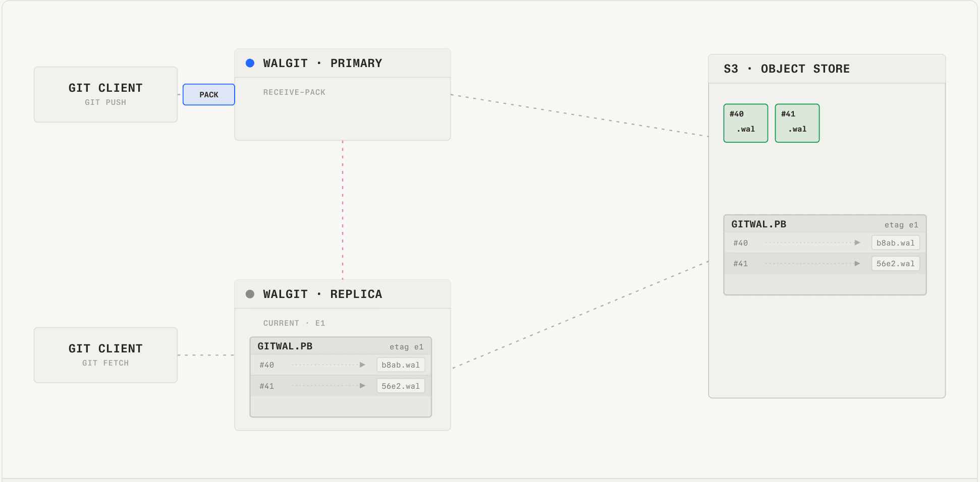Click the RECEIVE-PACK label in the primary node

[294, 92]
